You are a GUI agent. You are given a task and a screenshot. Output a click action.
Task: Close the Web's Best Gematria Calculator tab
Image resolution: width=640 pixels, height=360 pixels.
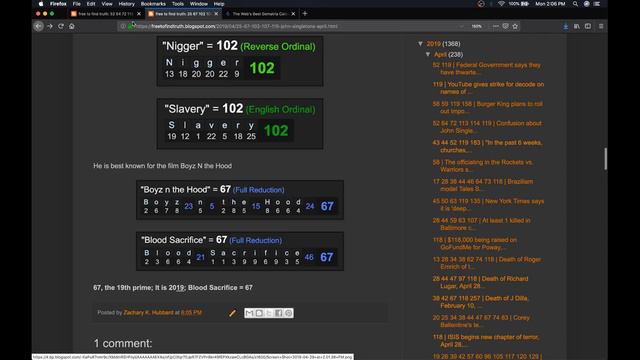point(293,14)
